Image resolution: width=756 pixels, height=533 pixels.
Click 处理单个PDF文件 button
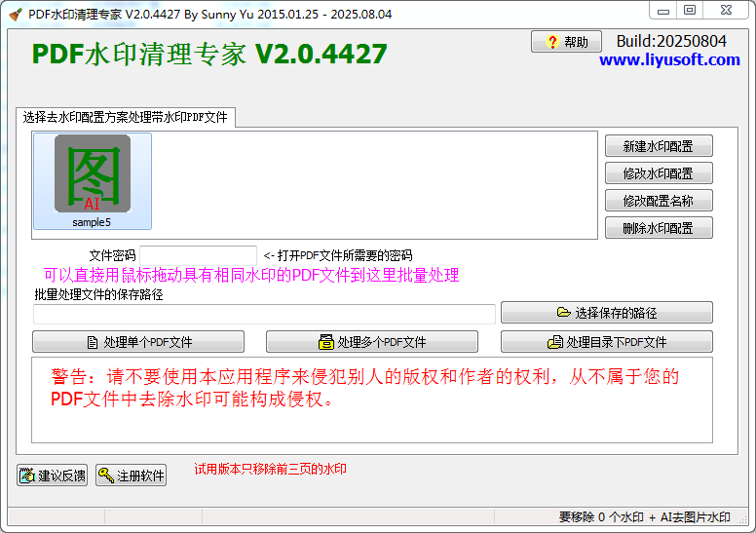pyautogui.click(x=138, y=342)
